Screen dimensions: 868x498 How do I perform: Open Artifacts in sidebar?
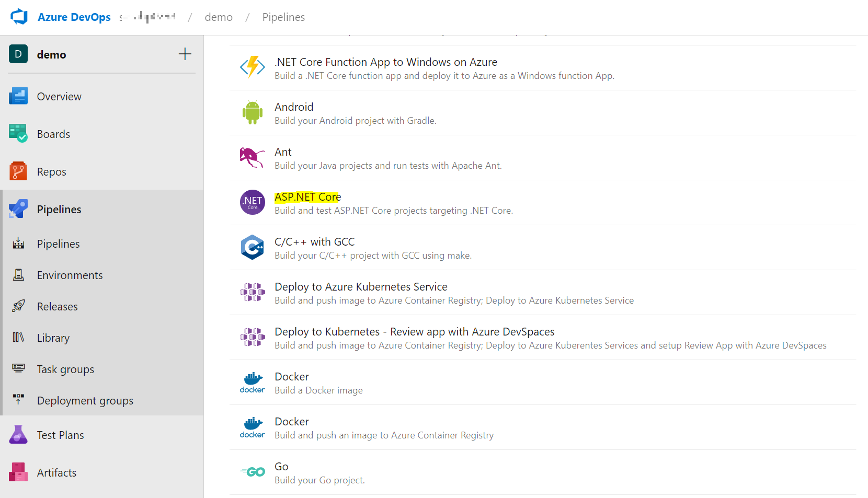tap(57, 473)
